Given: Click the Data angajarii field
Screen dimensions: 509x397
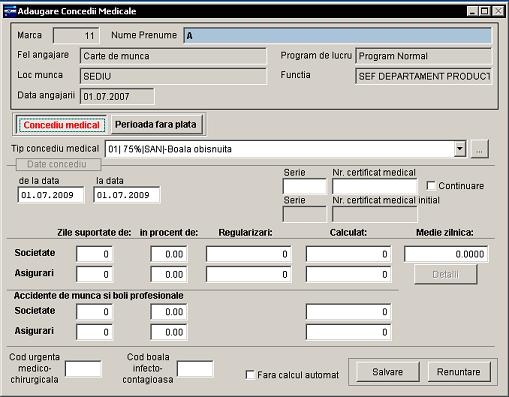Looking at the screenshot, I should [x=117, y=97].
